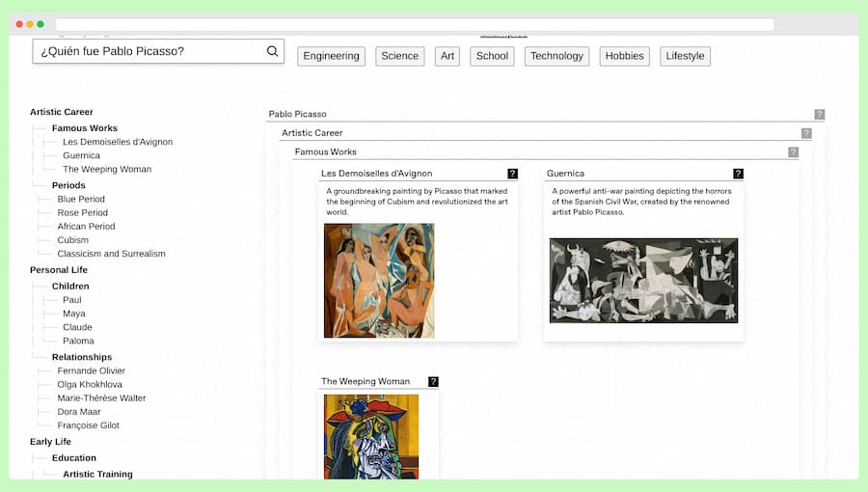This screenshot has height=492, width=868.
Task: Open help icon on Les Demoiselles d'Avignon card
Action: tap(513, 174)
